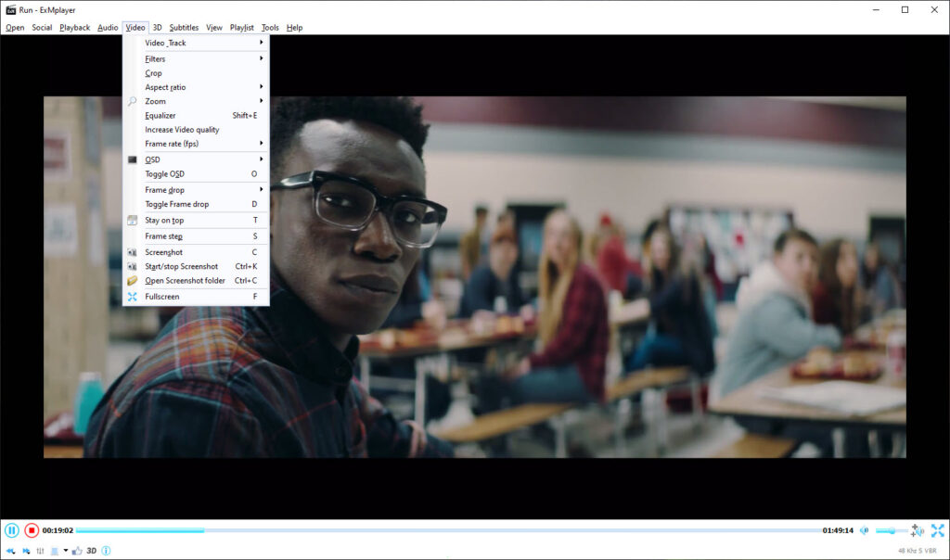The image size is (950, 560).
Task: Open the media info icon
Action: (106, 551)
